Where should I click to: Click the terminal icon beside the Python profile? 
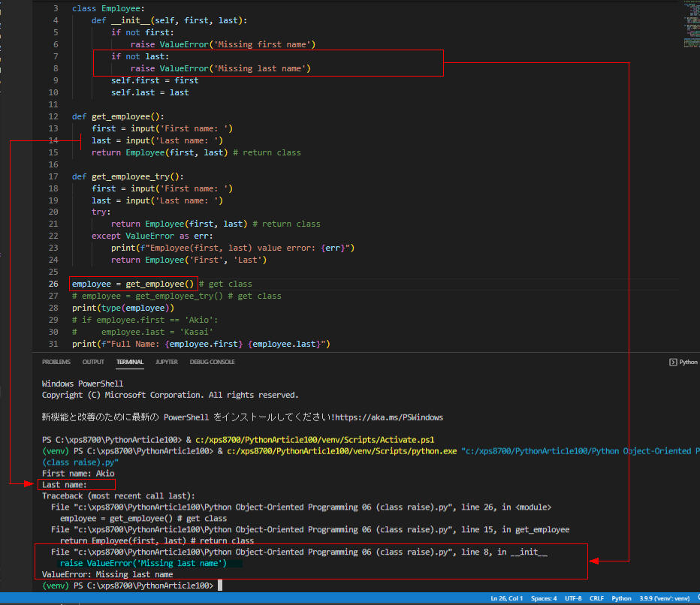(x=673, y=362)
